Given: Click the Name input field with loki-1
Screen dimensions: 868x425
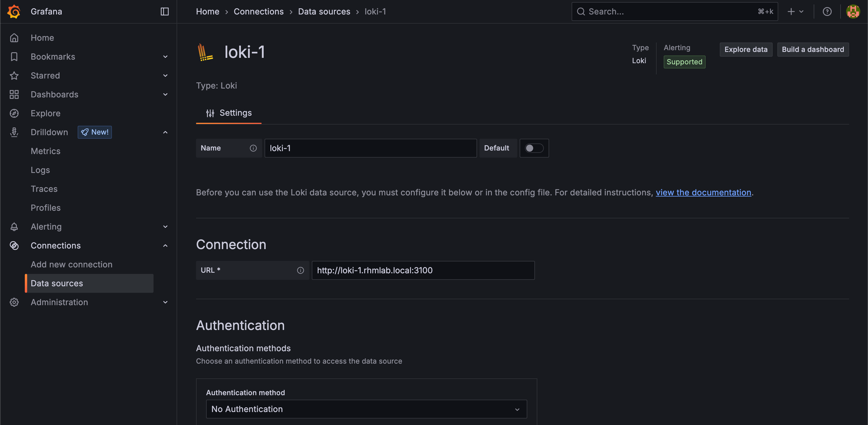Looking at the screenshot, I should (x=370, y=148).
